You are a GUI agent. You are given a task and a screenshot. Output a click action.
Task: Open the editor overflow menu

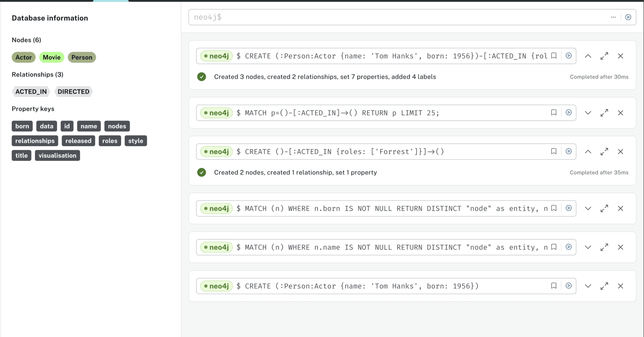coord(613,17)
